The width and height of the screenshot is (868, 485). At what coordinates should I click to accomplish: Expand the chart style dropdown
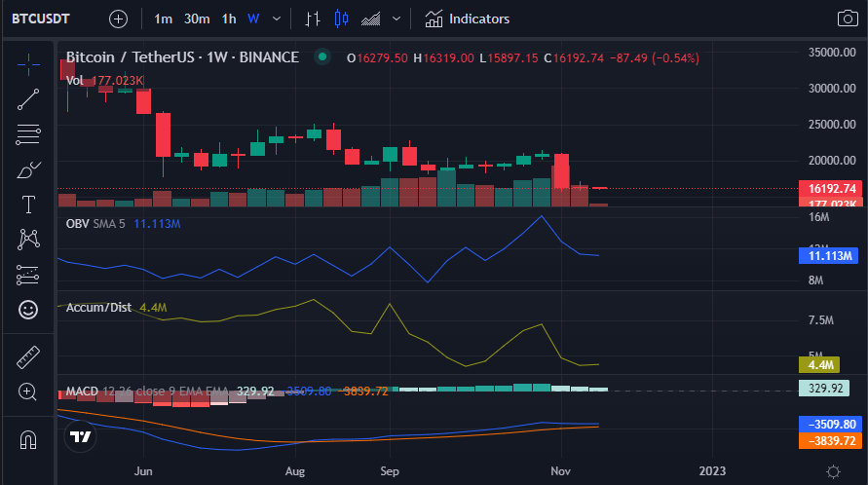[396, 19]
